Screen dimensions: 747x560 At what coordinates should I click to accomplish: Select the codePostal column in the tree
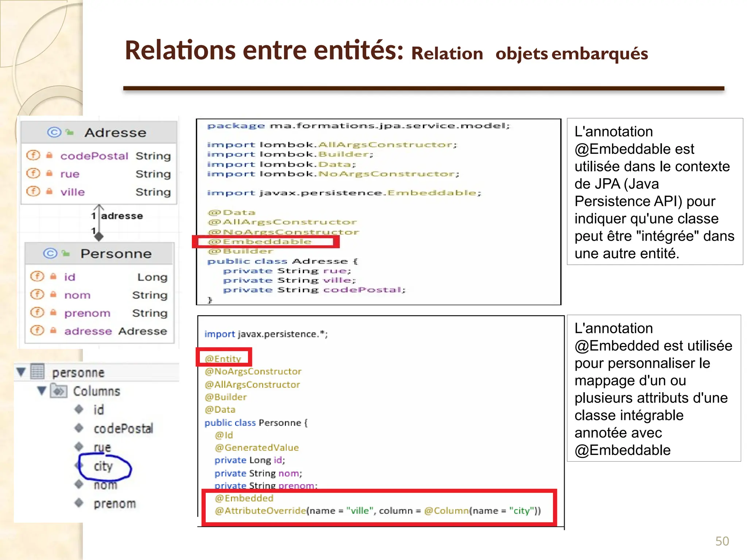[123, 428]
